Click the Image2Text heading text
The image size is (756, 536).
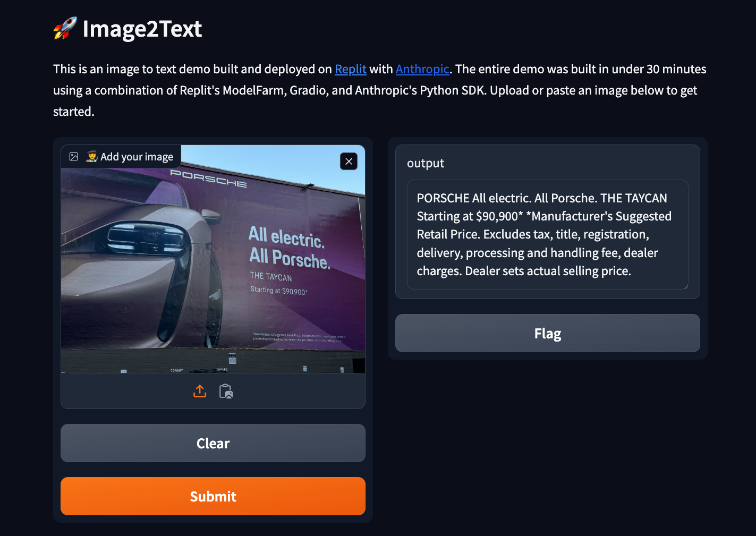[142, 29]
